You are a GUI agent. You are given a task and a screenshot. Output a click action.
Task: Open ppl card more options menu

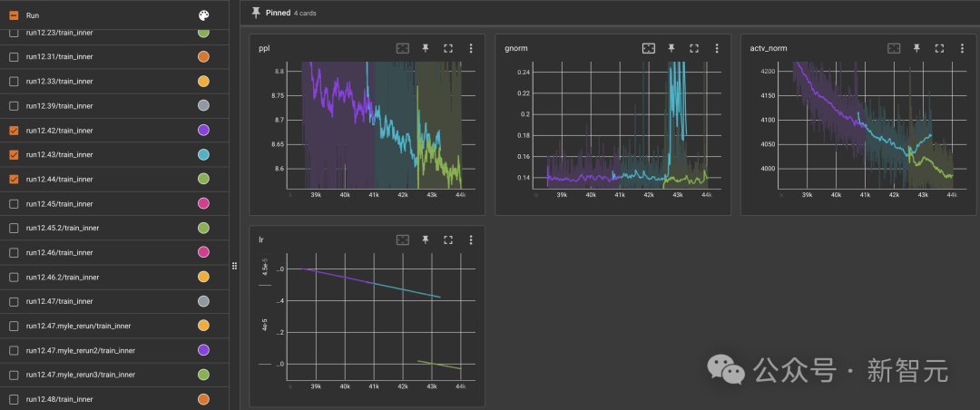coord(471,48)
